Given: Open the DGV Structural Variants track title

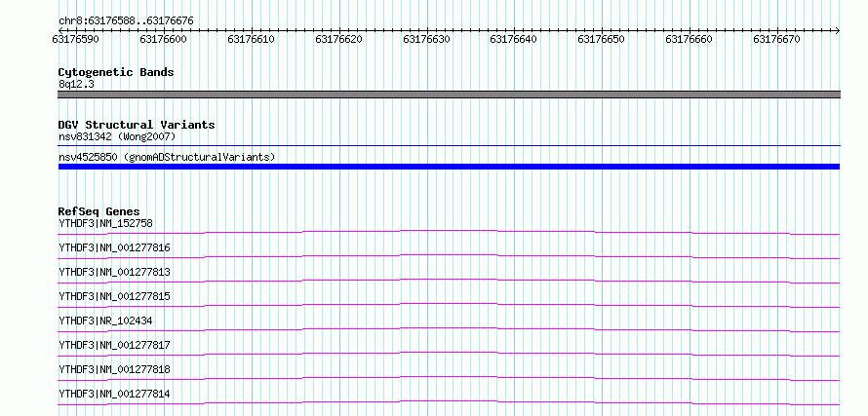Looking at the screenshot, I should point(137,125).
